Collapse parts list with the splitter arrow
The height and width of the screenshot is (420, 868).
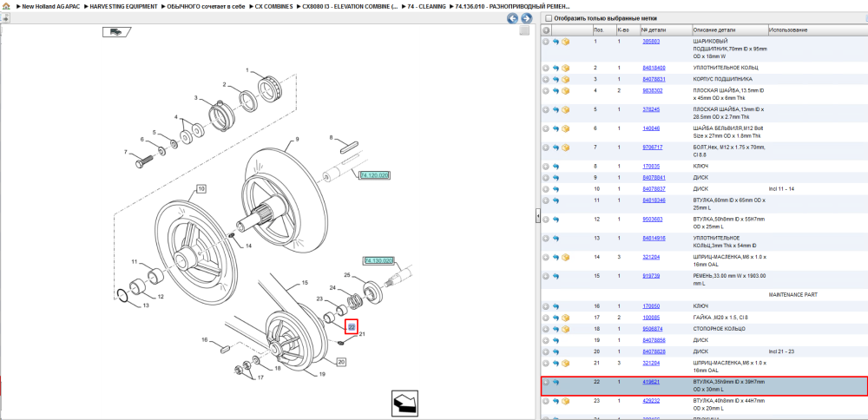click(x=537, y=217)
